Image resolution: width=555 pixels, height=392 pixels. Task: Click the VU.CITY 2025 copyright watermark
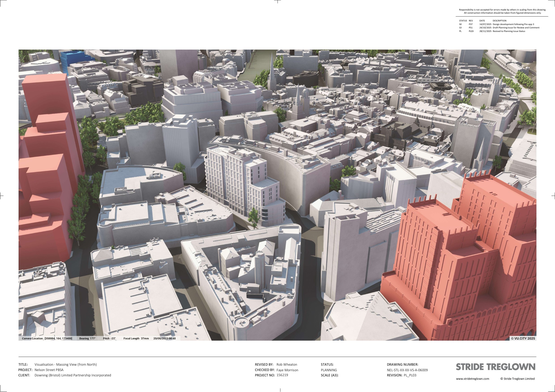pos(523,338)
